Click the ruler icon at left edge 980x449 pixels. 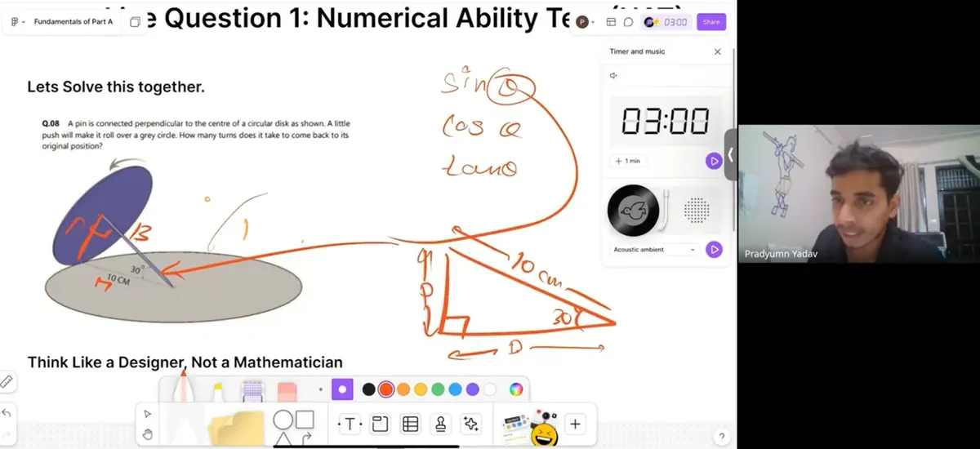(x=7, y=381)
